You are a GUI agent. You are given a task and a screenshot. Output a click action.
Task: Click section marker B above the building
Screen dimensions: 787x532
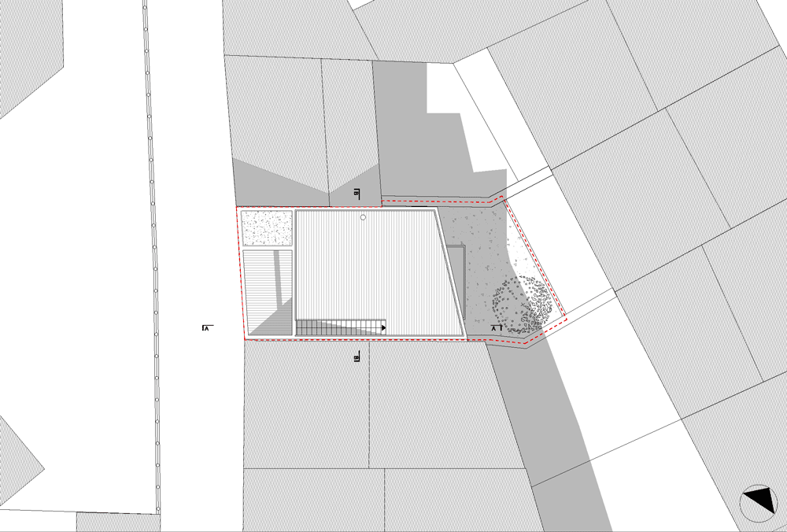[x=357, y=194]
